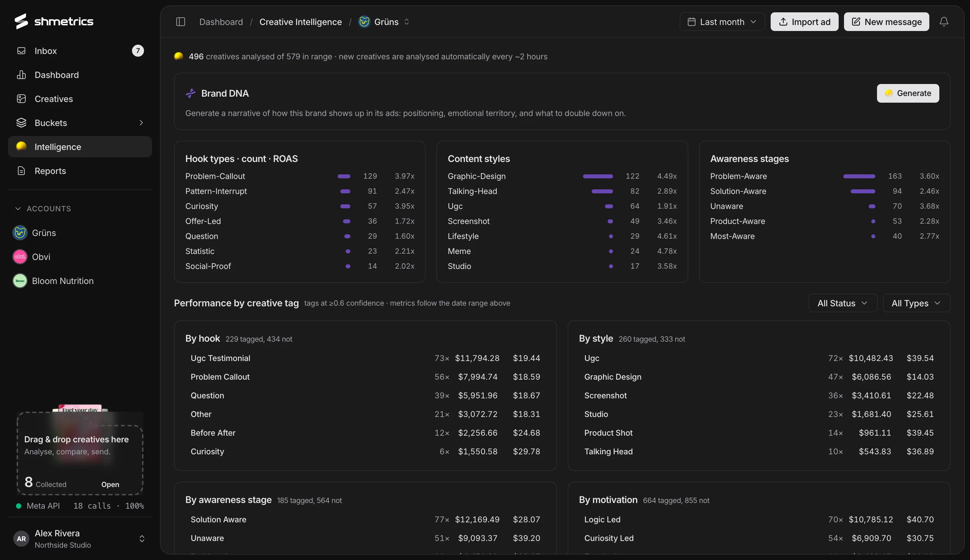Click the AR user avatar
This screenshot has width=970, height=560.
(22, 538)
